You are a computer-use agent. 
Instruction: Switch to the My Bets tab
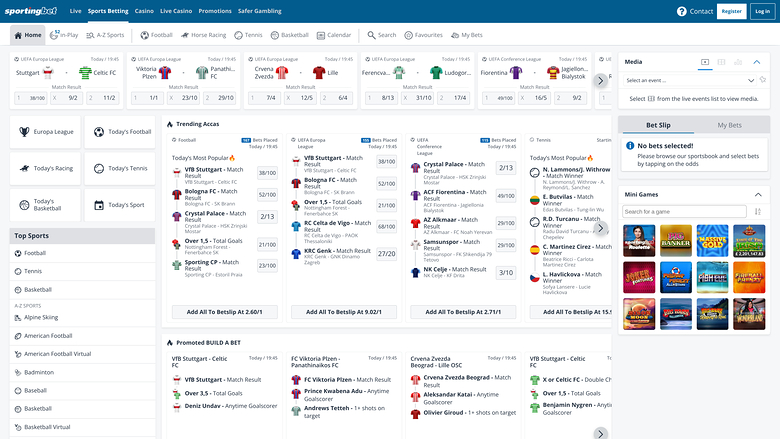(729, 125)
